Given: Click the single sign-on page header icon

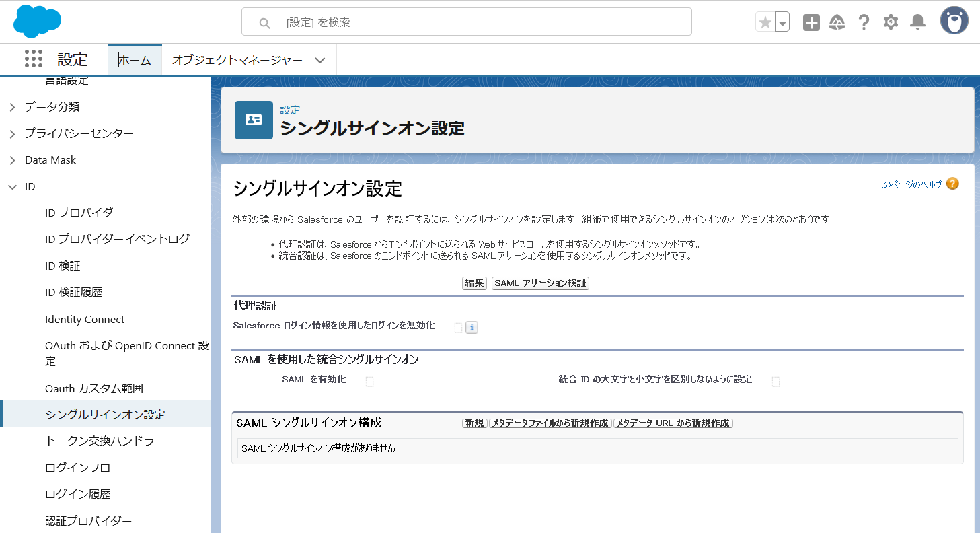Looking at the screenshot, I should pyautogui.click(x=254, y=120).
